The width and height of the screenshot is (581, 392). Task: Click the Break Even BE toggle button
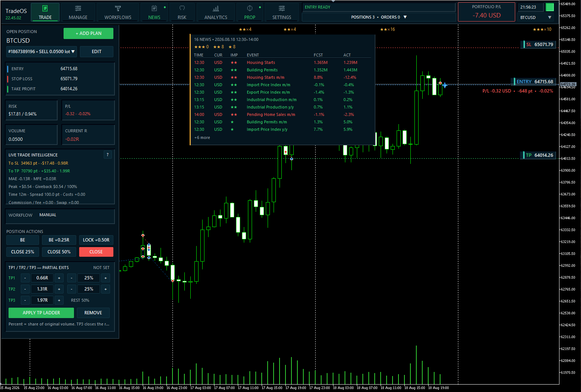coord(23,240)
